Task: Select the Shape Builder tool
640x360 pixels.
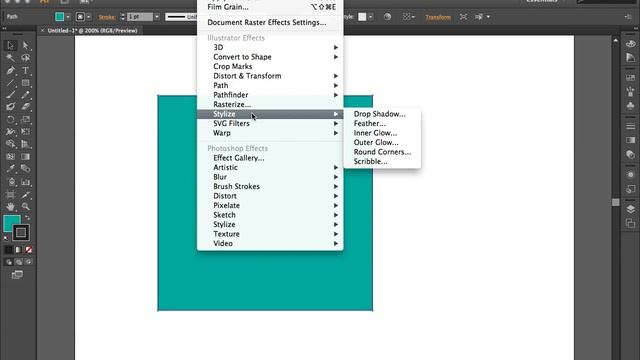Action: pos(10,144)
